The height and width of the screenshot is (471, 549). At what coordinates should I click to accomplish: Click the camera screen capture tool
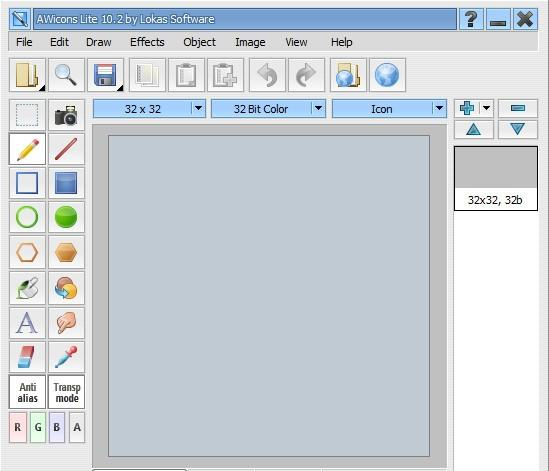point(66,115)
